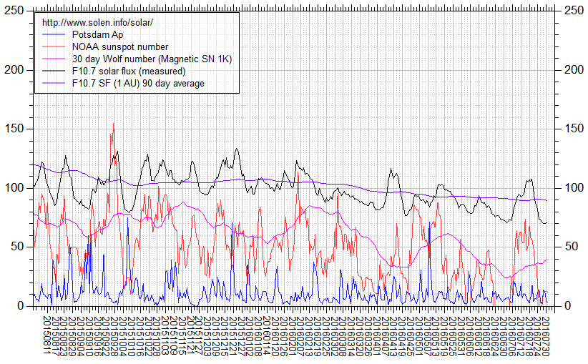Click the date label 20151115

pos(182,336)
